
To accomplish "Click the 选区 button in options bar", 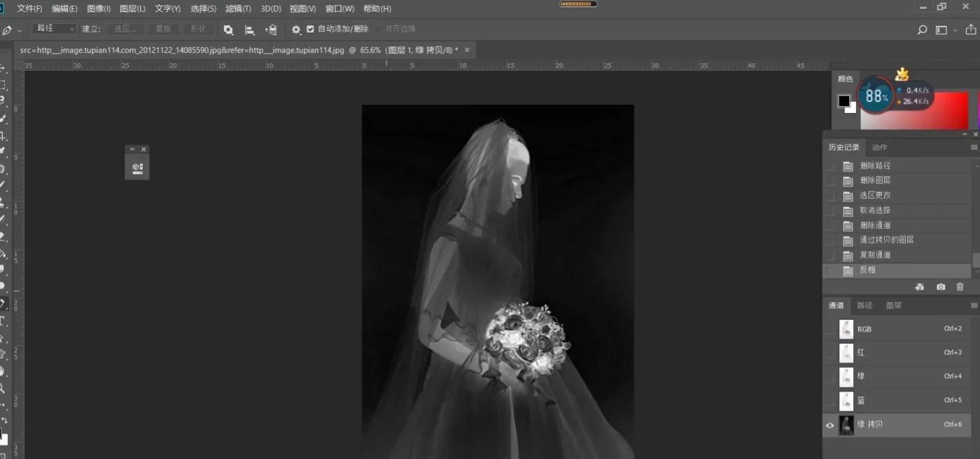I will [x=125, y=29].
